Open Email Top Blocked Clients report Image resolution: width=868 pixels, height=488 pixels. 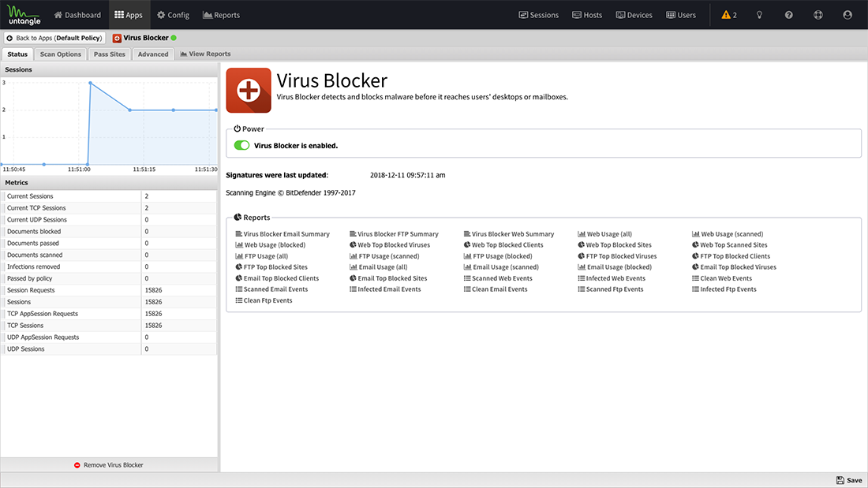(277, 278)
